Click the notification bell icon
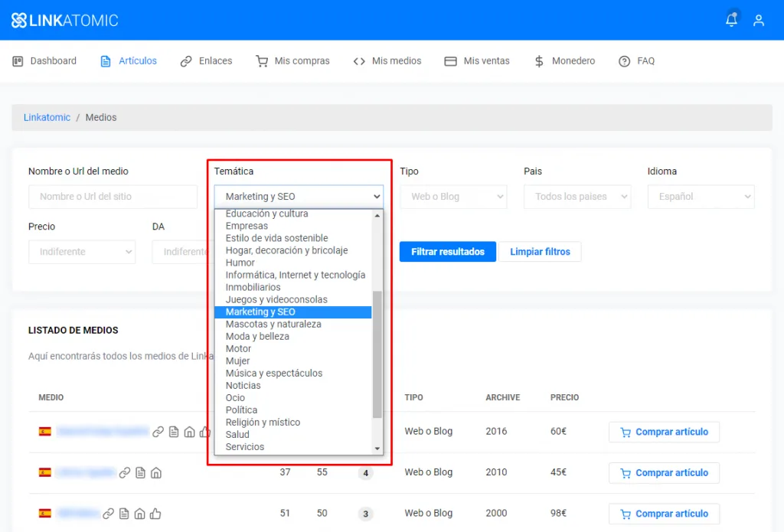 tap(732, 21)
